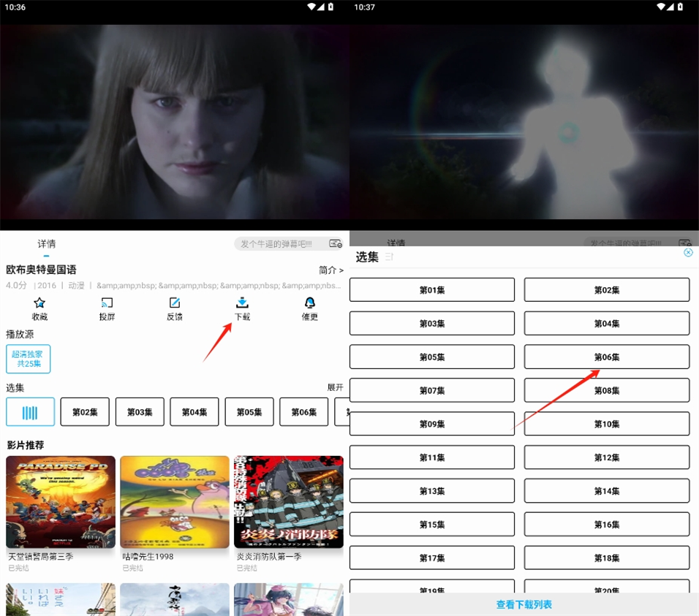Download 第02集 in the download panel
The height and width of the screenshot is (616, 699).
tap(607, 290)
